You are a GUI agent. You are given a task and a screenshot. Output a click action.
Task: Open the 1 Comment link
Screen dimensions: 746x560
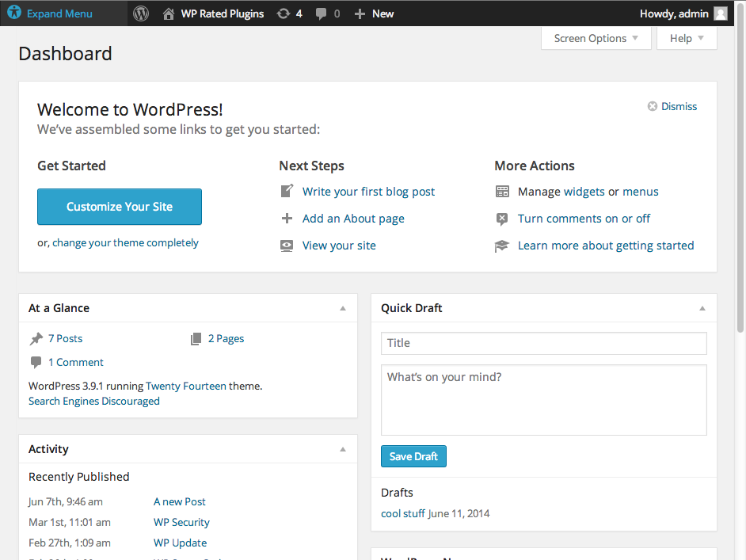pos(76,362)
